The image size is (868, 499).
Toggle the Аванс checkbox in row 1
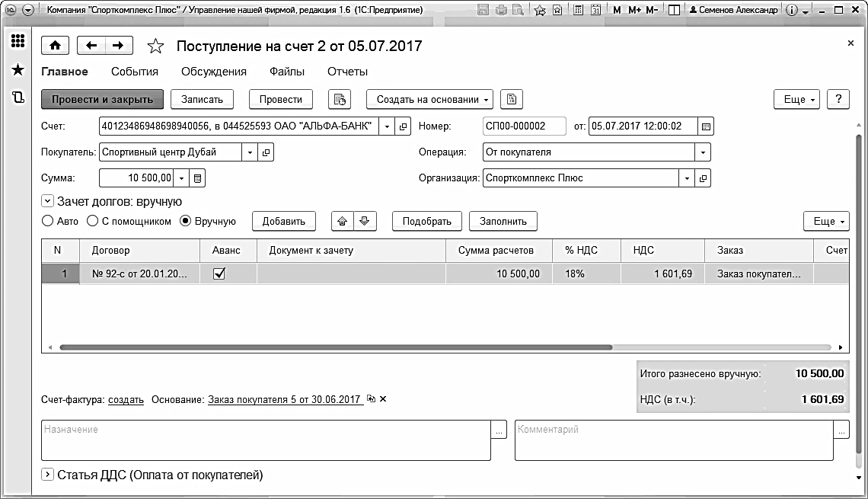pos(219,273)
